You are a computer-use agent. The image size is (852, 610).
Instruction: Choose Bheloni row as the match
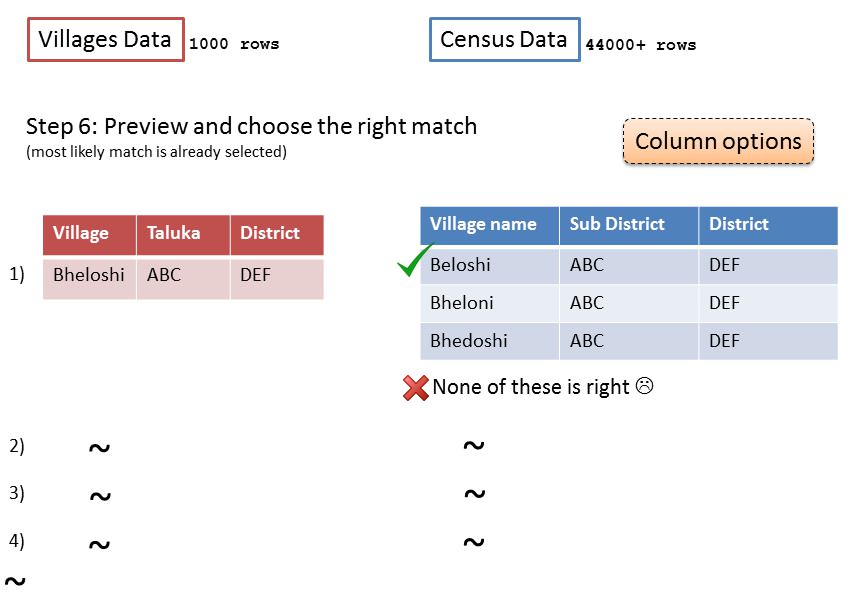pos(629,303)
